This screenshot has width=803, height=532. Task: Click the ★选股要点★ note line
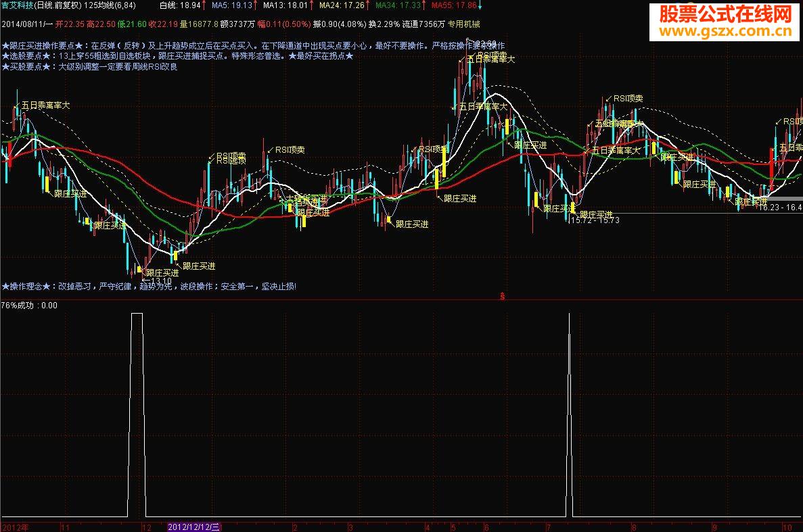177,55
